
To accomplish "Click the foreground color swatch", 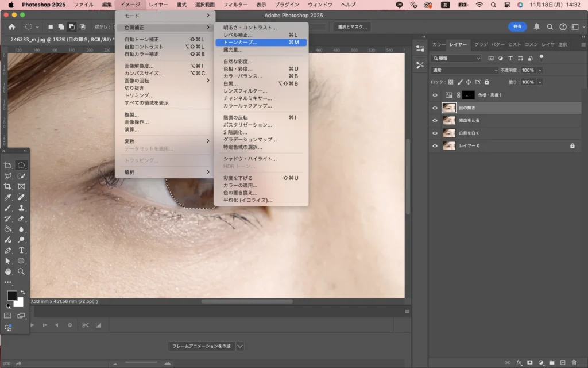I will click(x=12, y=296).
